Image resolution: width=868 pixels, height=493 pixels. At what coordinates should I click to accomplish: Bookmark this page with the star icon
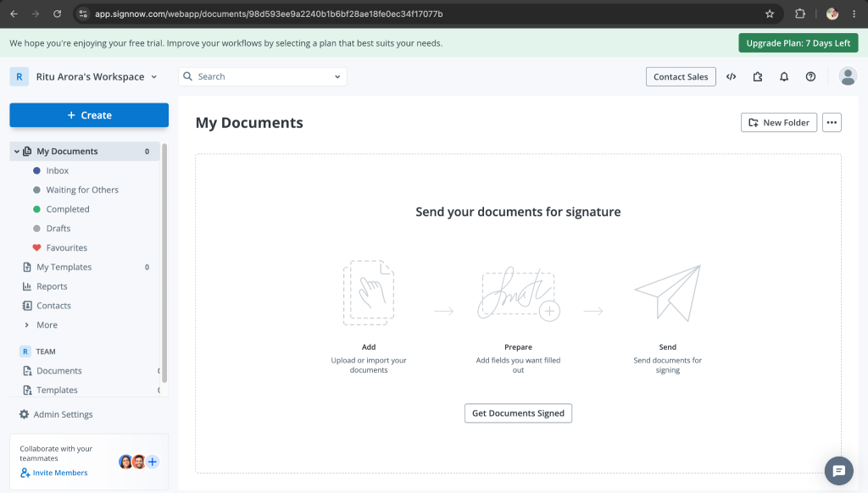(x=770, y=14)
